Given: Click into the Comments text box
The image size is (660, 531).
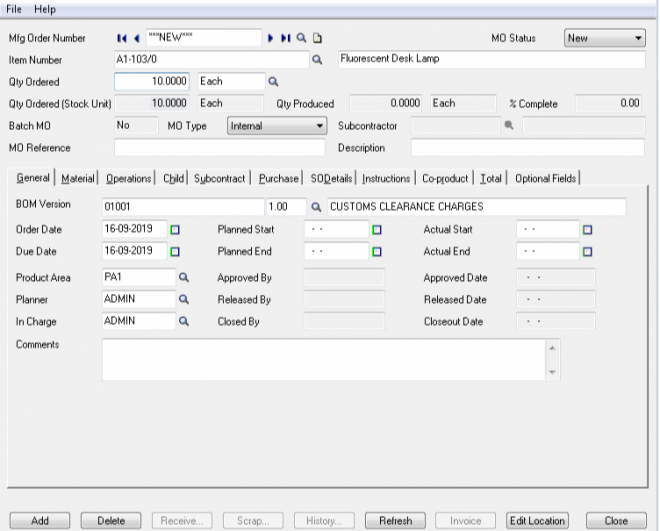Looking at the screenshot, I should (323, 359).
